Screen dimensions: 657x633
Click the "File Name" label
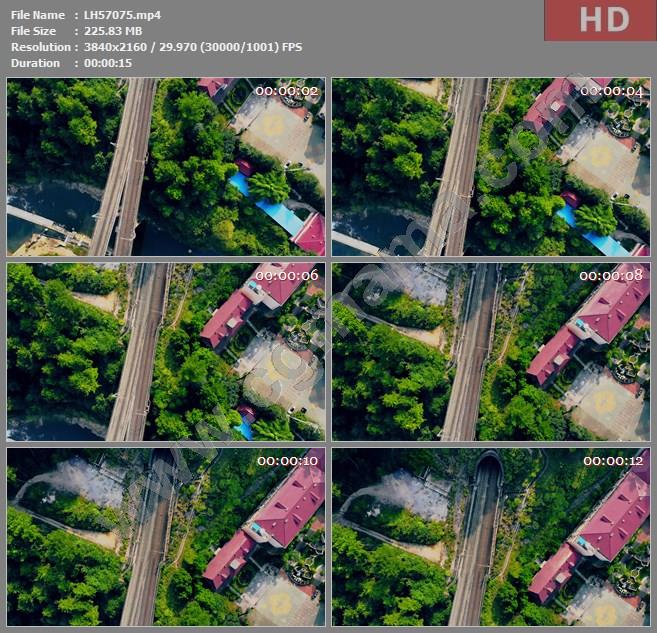[x=36, y=15]
